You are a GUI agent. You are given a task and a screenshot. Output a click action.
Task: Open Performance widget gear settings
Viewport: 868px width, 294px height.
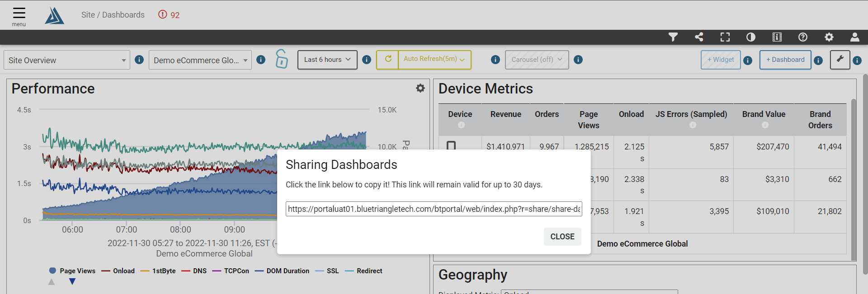[x=420, y=88]
